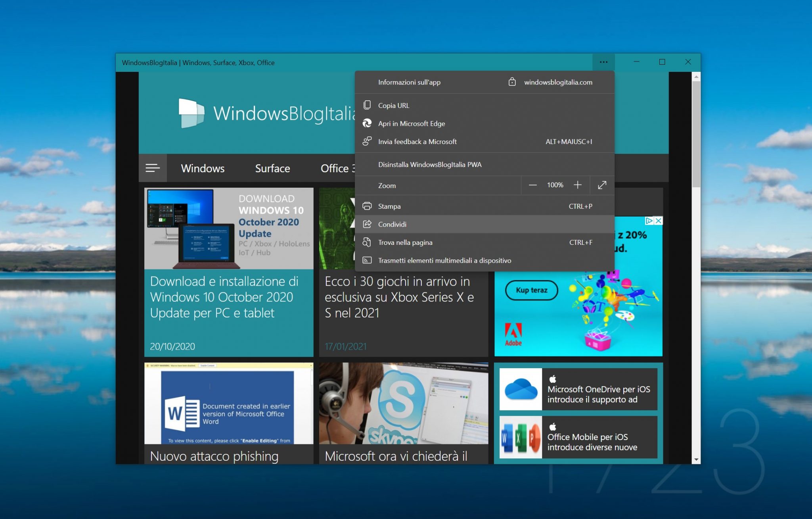Click the 17/01/2021 article date
812x519 pixels.
345,346
